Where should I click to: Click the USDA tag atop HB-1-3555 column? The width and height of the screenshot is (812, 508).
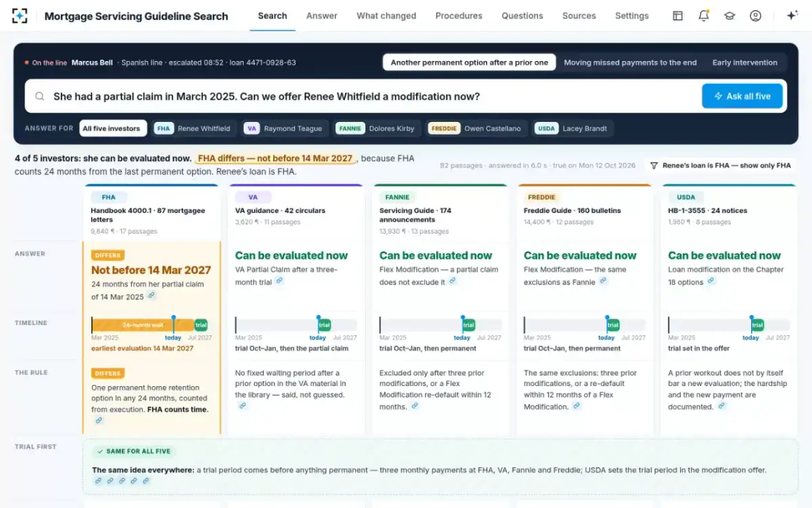coord(686,197)
